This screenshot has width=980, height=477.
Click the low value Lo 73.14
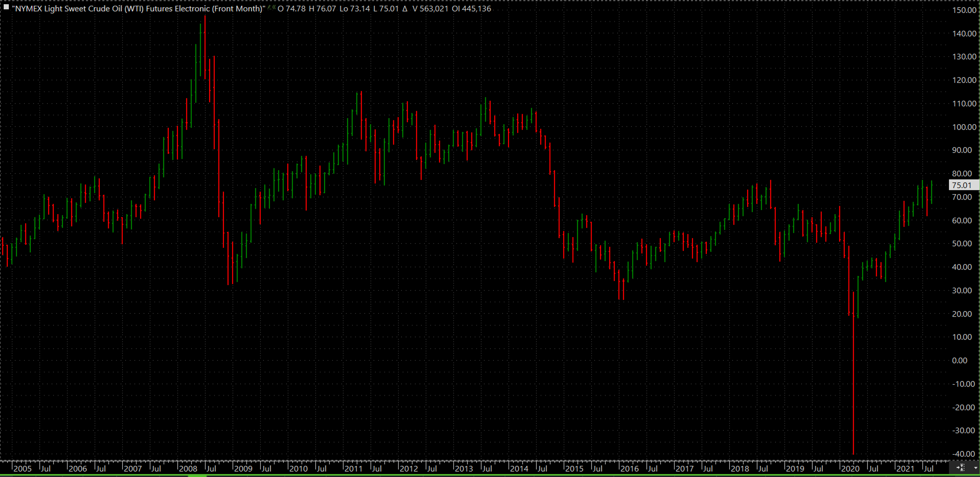tap(354, 8)
